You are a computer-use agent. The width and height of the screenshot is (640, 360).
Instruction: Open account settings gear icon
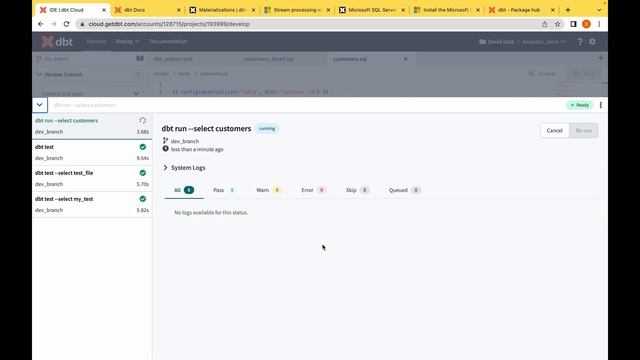[592, 42]
